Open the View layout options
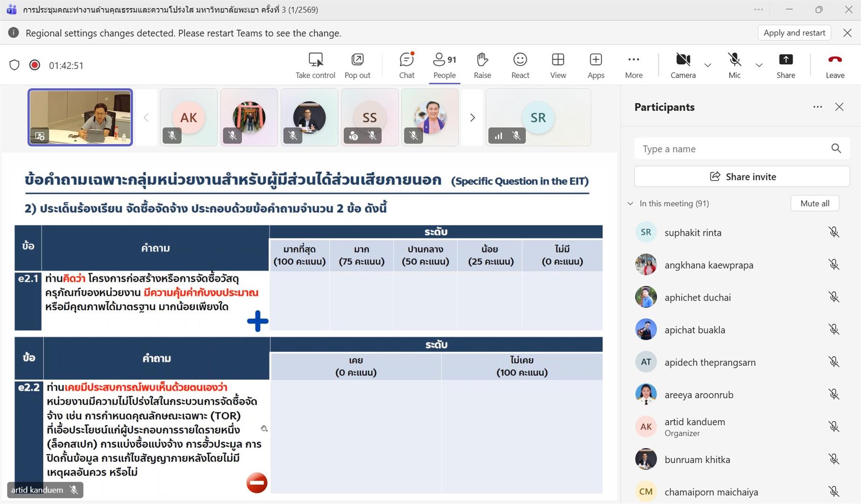The image size is (861, 504). [558, 65]
